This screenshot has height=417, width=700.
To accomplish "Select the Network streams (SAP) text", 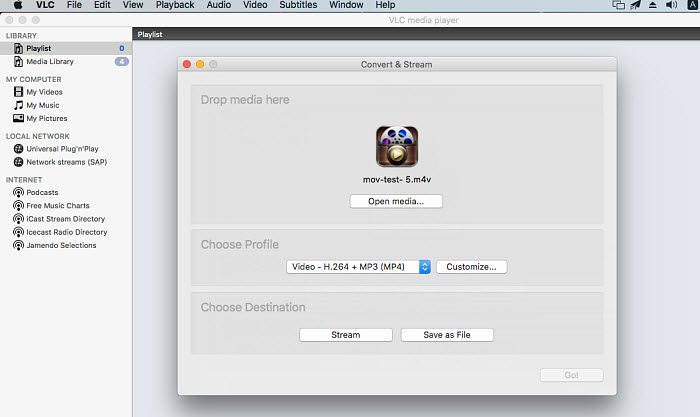I will coord(67,162).
